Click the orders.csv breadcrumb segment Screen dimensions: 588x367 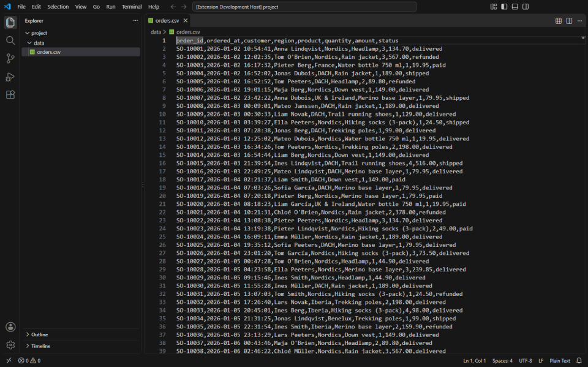tap(188, 32)
